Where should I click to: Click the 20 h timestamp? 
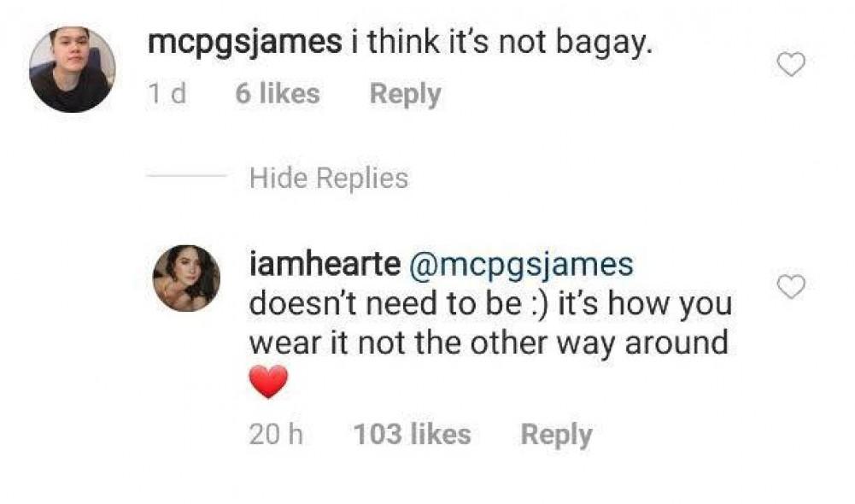276,435
